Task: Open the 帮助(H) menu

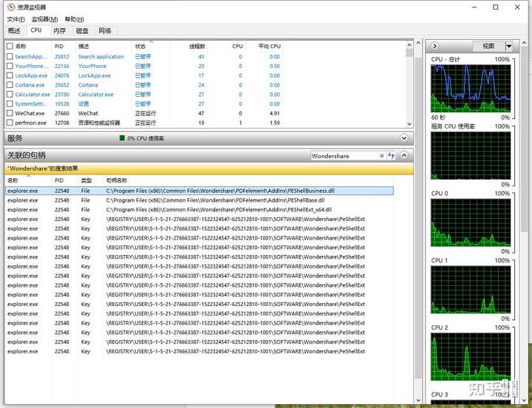Action: click(75, 19)
